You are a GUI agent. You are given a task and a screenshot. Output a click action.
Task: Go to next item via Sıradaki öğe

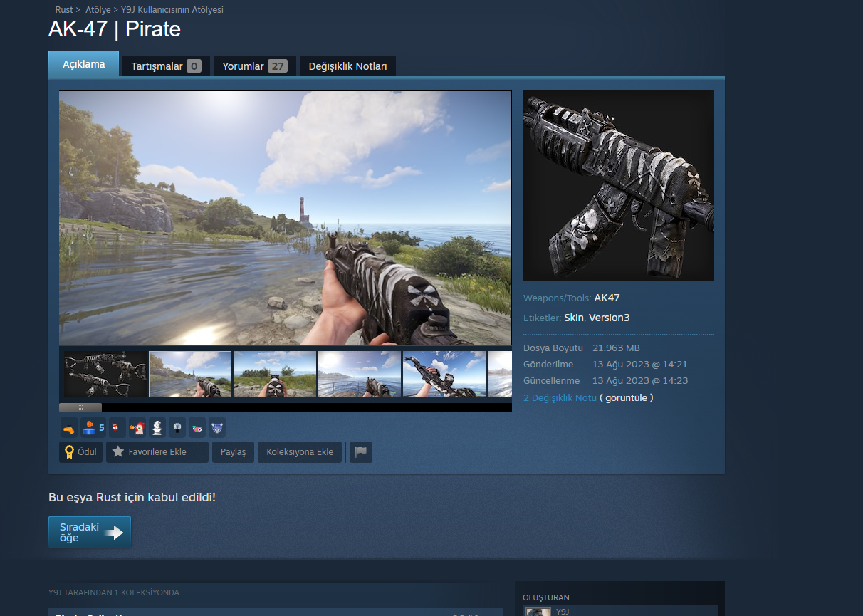tap(90, 532)
